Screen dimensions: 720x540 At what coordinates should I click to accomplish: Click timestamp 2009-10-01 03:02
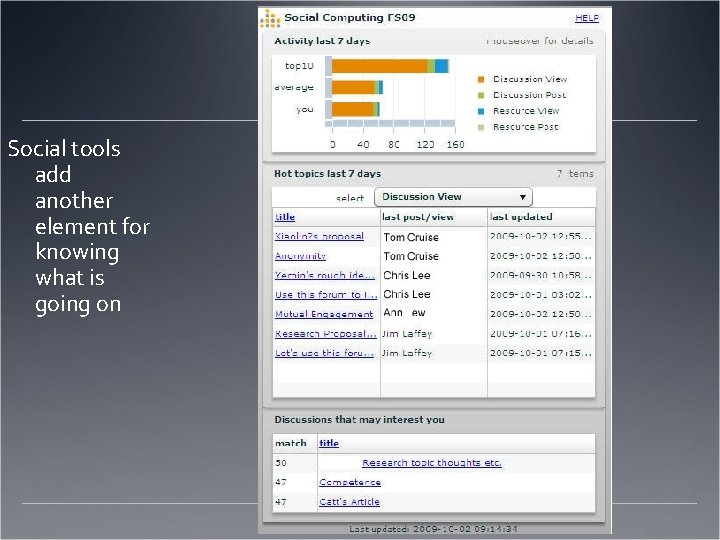point(540,295)
